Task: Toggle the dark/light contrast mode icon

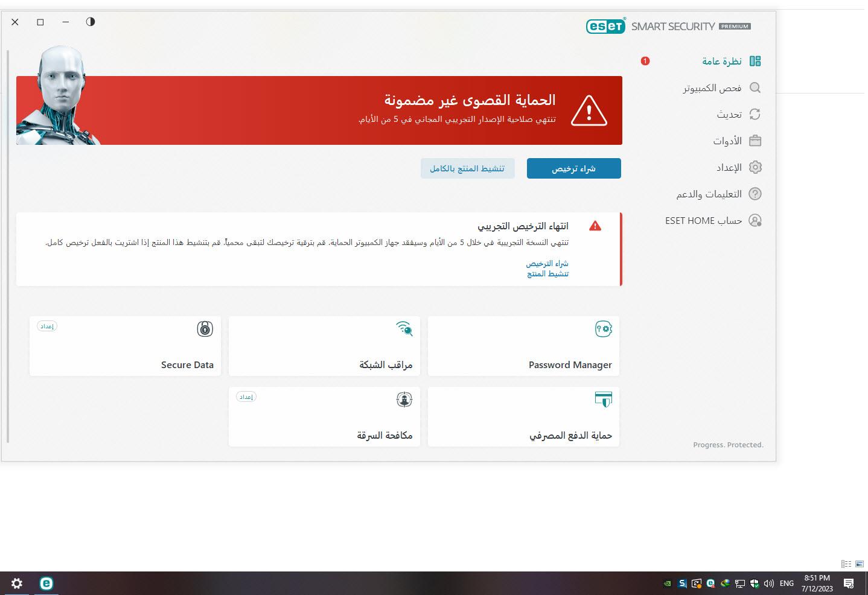Action: coord(91,22)
